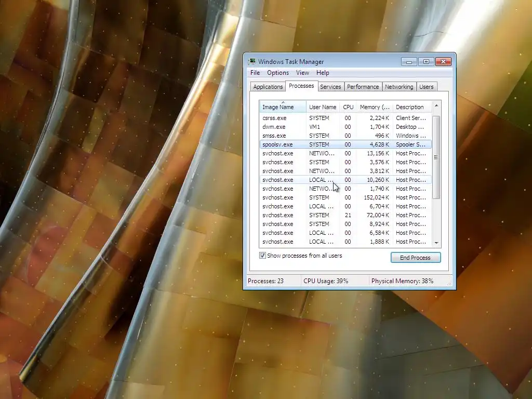Open the Options menu

click(278, 73)
